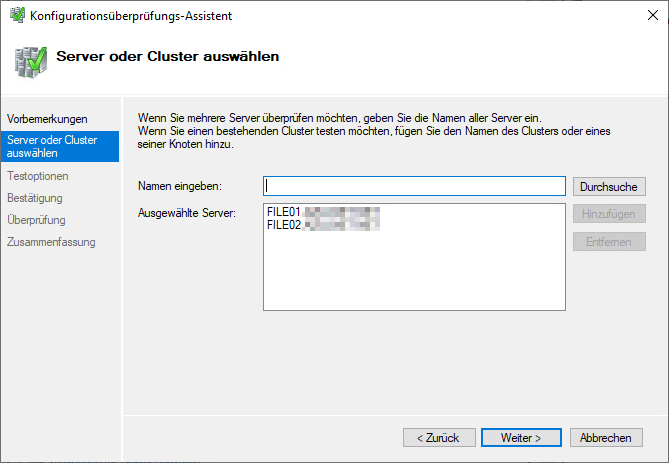Cancel the wizard with Abbrechen
The image size is (669, 463).
(x=606, y=438)
